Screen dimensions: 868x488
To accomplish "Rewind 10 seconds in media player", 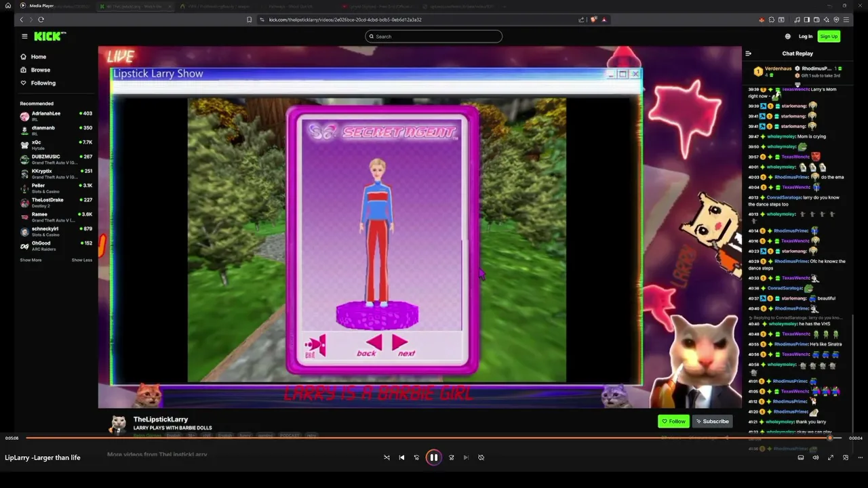I will click(x=416, y=457).
